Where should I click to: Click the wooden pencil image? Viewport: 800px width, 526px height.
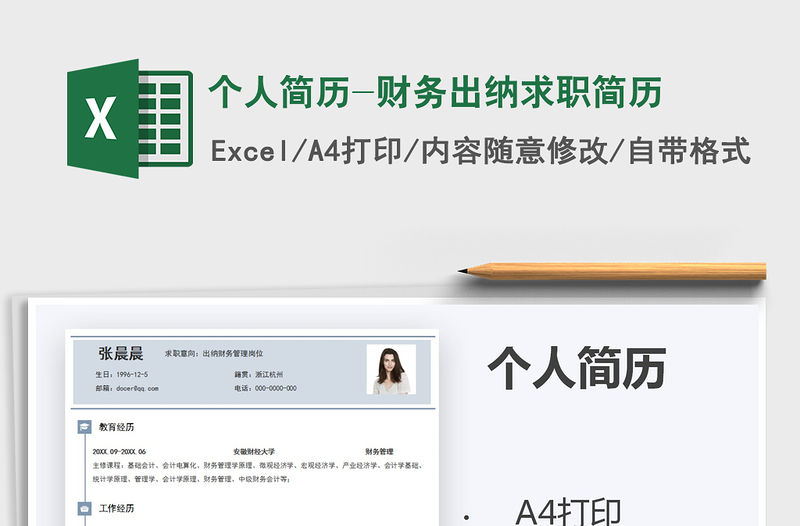(x=612, y=271)
